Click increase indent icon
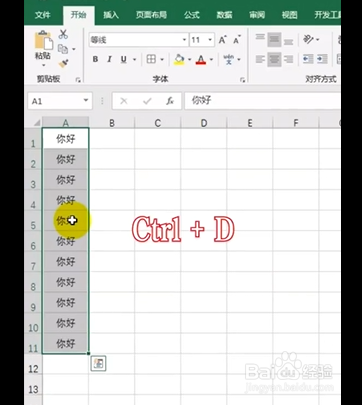Viewport: 362px width, 405px height. [x=322, y=59]
